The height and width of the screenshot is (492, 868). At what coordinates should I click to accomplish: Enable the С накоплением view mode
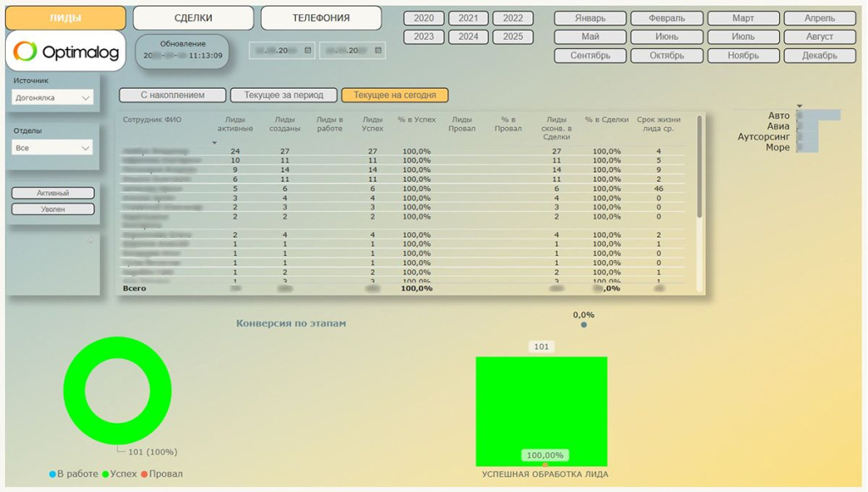coord(173,96)
